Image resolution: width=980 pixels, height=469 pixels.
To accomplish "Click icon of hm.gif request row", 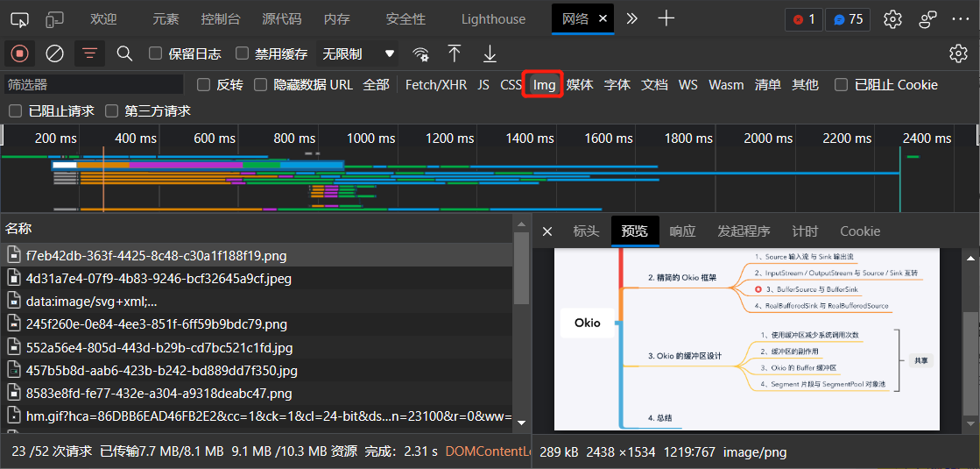I will pyautogui.click(x=14, y=416).
